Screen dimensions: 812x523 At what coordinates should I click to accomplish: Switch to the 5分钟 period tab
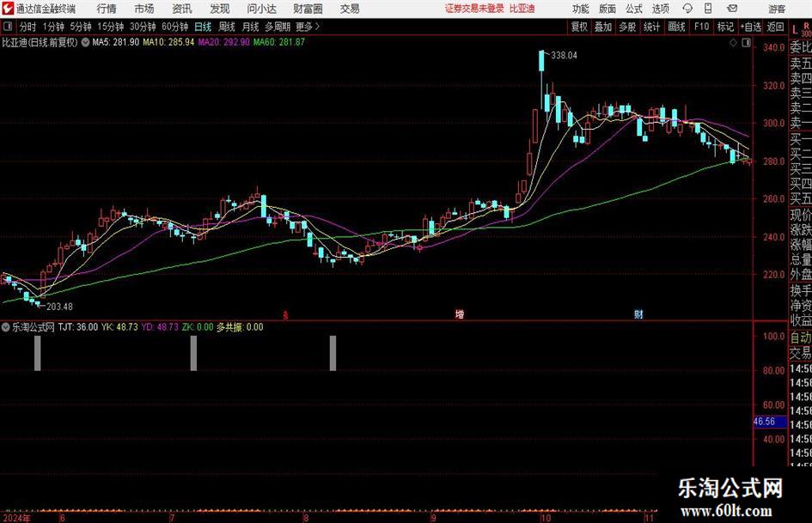(x=81, y=27)
